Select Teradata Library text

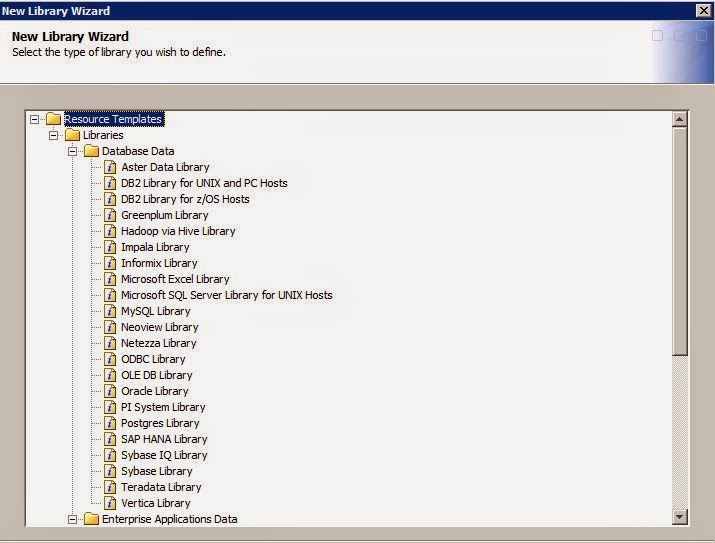[x=161, y=486]
